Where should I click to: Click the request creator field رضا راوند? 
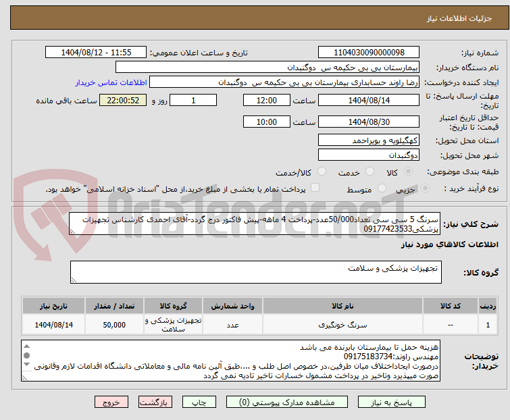click(284, 82)
